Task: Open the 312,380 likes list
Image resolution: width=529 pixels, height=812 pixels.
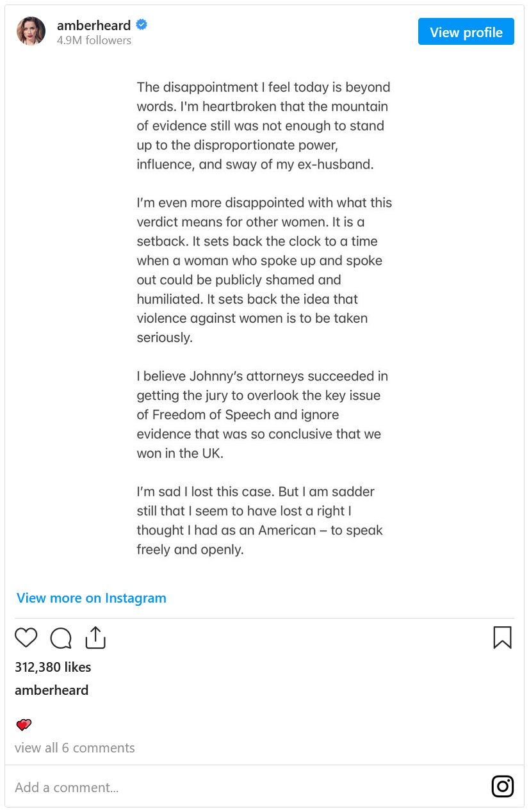Action: [x=53, y=667]
